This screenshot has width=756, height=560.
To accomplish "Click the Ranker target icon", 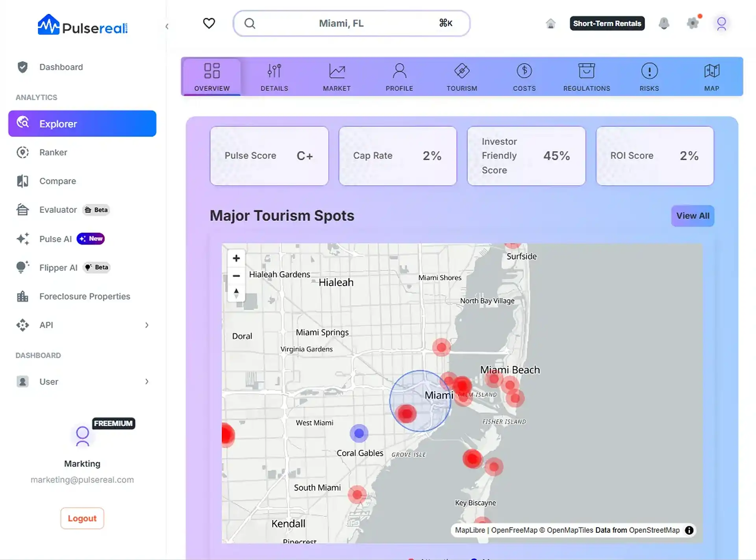I will coord(22,152).
